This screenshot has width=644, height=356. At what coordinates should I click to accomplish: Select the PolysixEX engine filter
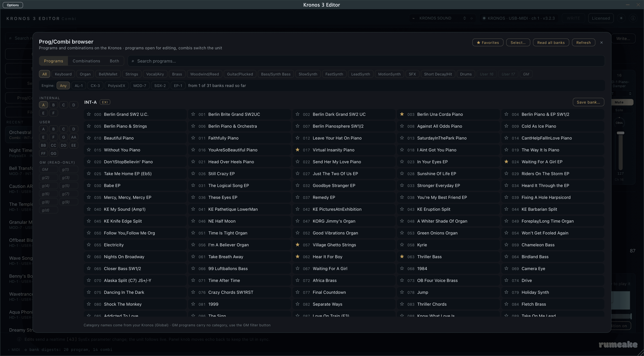point(116,86)
